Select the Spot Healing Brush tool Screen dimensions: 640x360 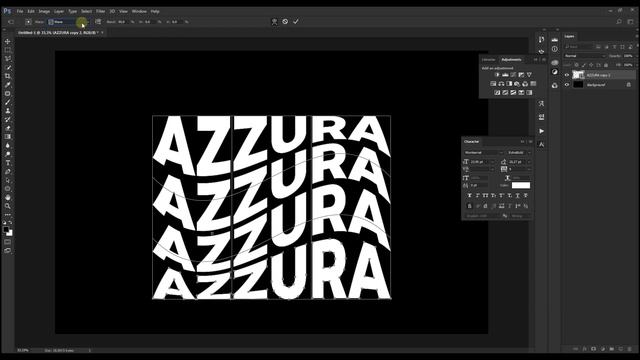point(7,93)
